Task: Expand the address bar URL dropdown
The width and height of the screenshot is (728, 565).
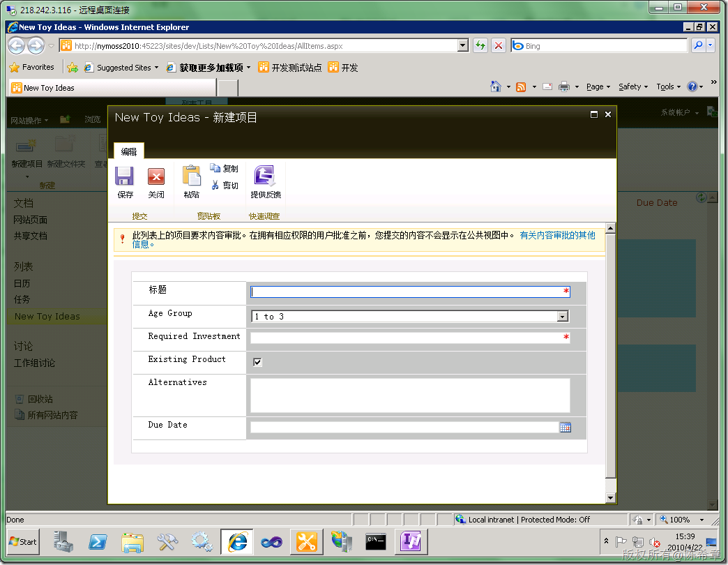Action: [x=463, y=45]
